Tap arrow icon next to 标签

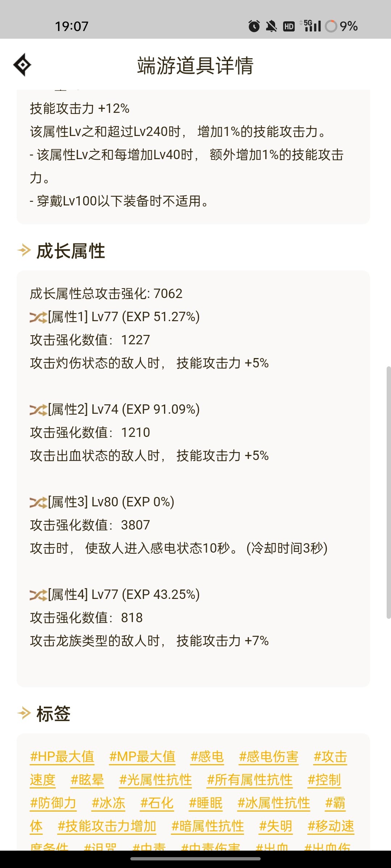(24, 713)
